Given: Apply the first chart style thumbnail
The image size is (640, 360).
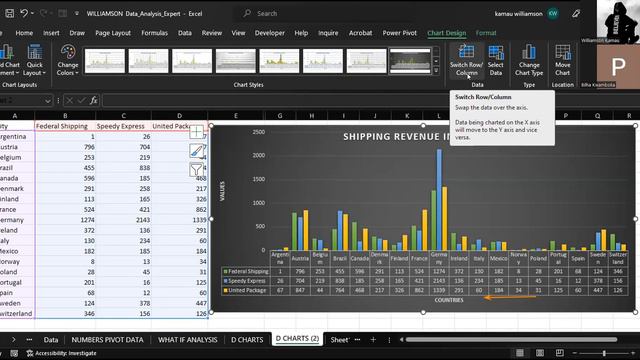Looking at the screenshot, I should click(x=105, y=61).
